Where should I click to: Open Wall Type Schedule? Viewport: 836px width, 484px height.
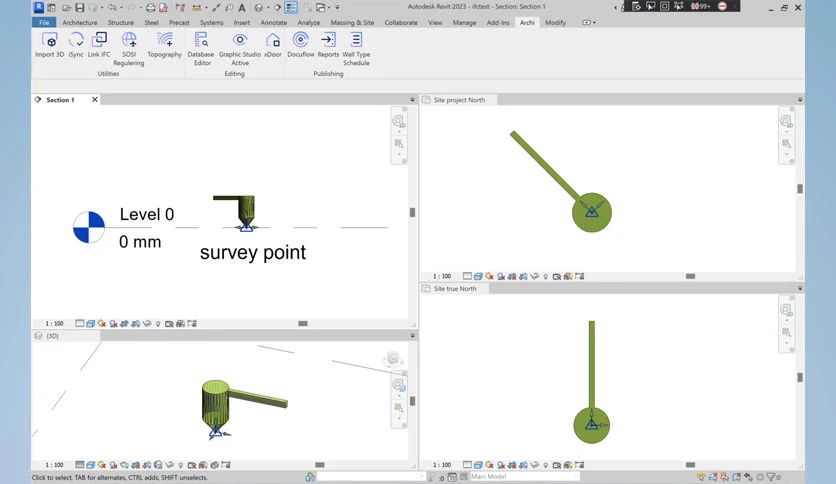tap(356, 49)
